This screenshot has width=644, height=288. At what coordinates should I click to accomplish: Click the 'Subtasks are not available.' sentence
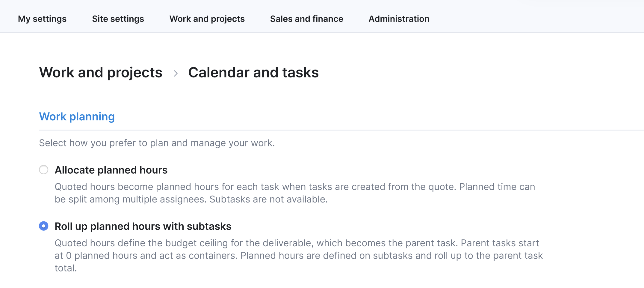click(x=268, y=199)
